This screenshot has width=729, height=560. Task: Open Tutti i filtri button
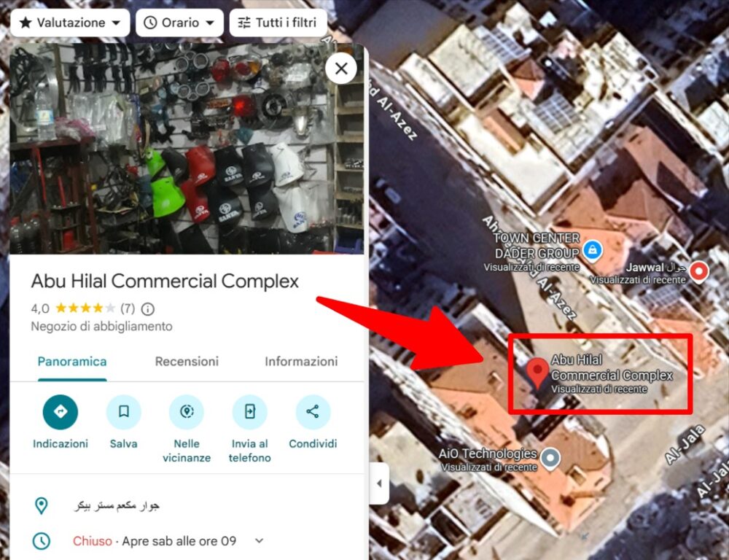coord(278,23)
